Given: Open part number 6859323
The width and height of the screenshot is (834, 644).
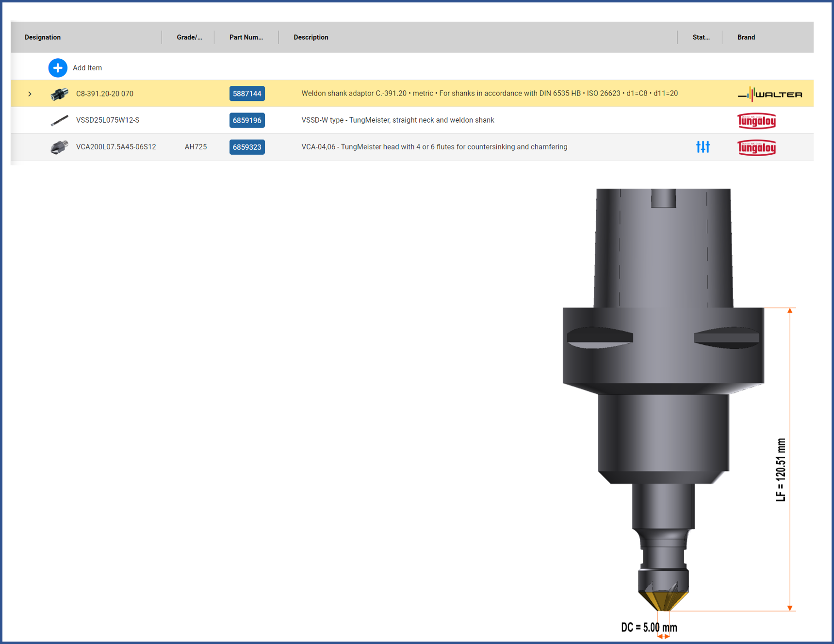Looking at the screenshot, I should click(247, 147).
